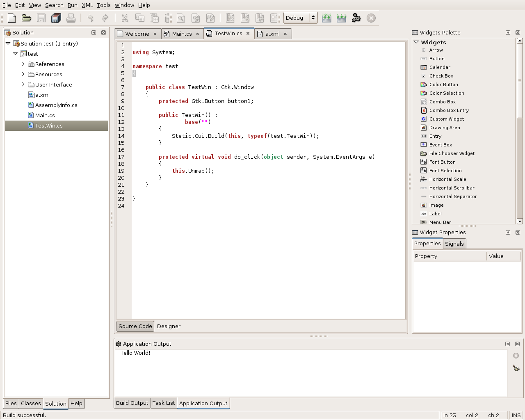525x420 pixels.
Task: Select a.xml file in solution tree
Action: 42,95
